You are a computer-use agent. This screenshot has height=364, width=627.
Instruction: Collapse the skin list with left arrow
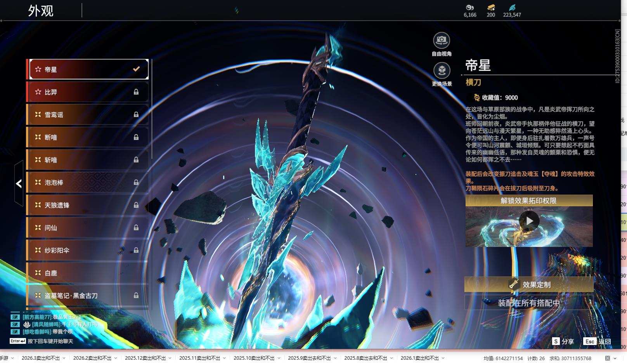(x=19, y=183)
